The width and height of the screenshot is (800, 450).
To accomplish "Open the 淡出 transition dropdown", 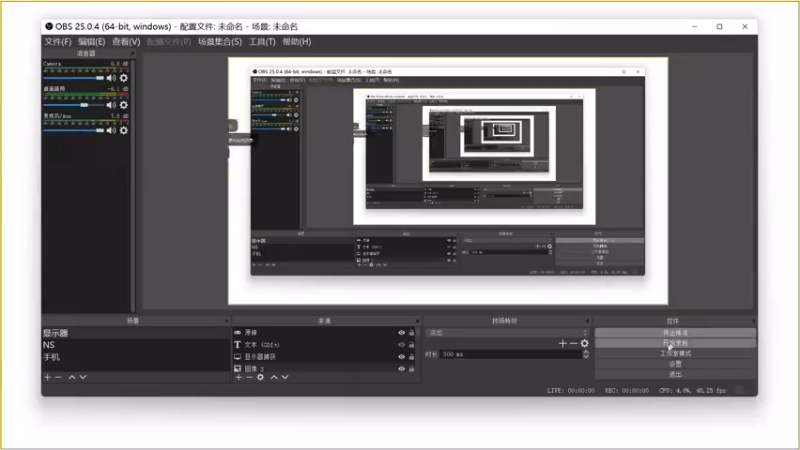I will 508,333.
